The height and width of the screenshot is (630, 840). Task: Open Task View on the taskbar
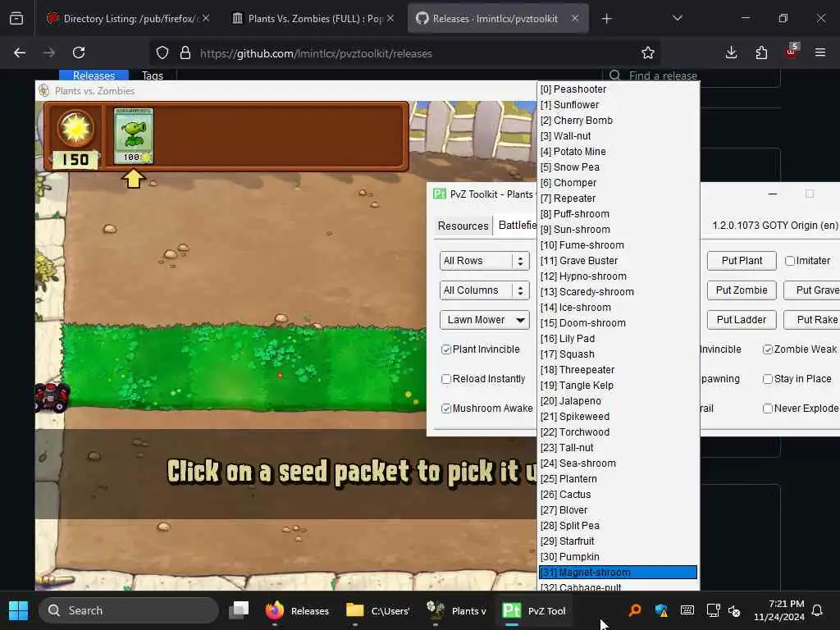pyautogui.click(x=239, y=610)
